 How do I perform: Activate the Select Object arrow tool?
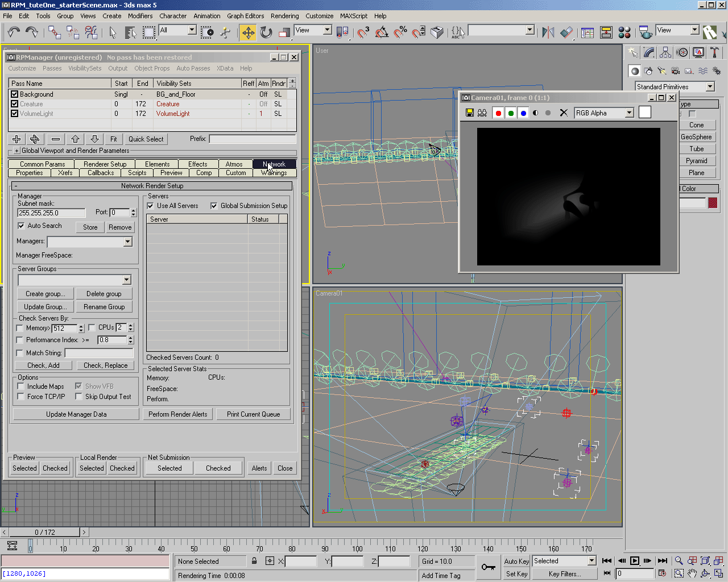point(113,32)
